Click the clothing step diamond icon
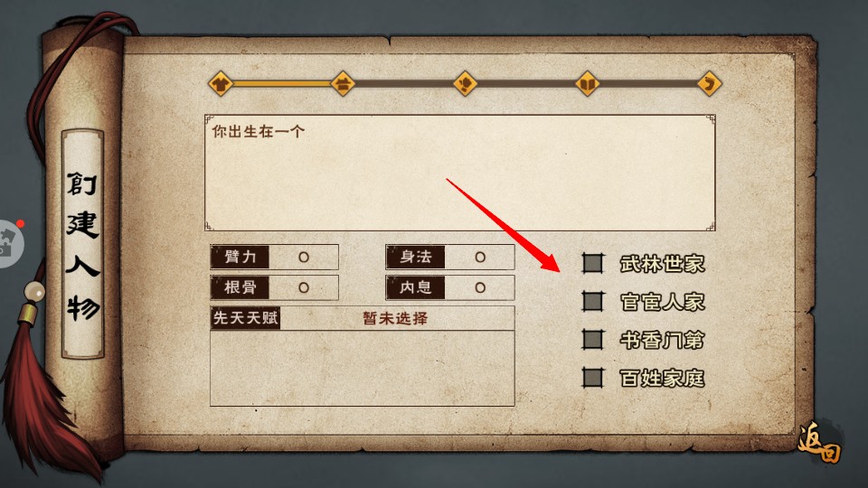The image size is (868, 488). [x=221, y=83]
